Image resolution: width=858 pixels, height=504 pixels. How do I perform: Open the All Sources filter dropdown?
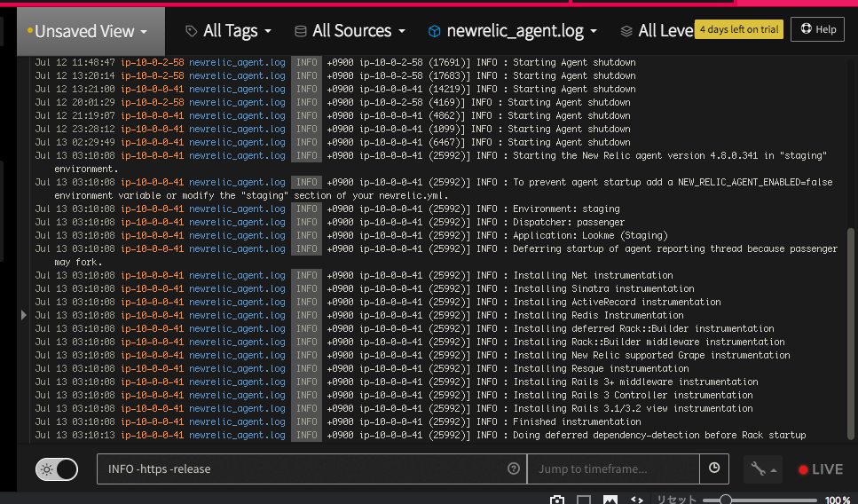point(350,31)
